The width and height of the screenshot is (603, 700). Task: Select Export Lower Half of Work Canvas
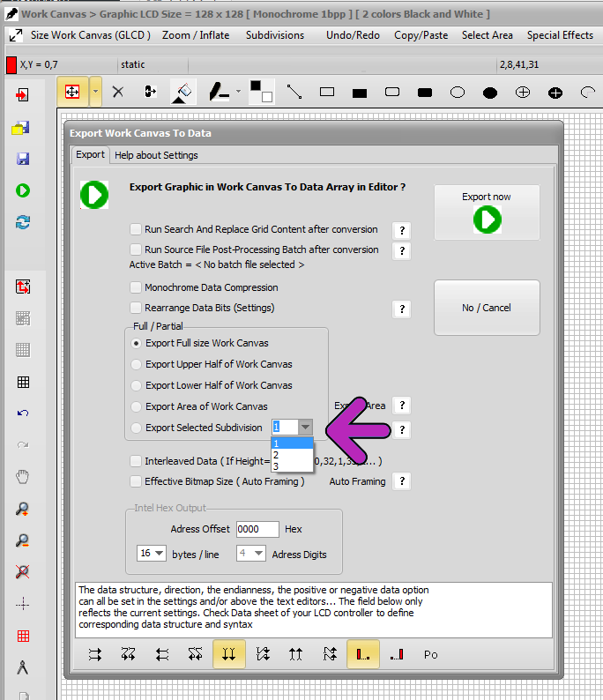(x=136, y=385)
